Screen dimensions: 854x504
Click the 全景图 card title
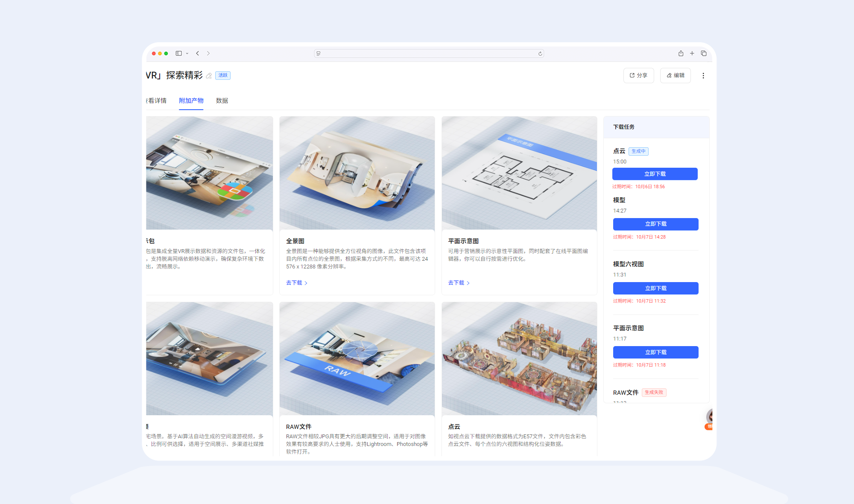295,241
